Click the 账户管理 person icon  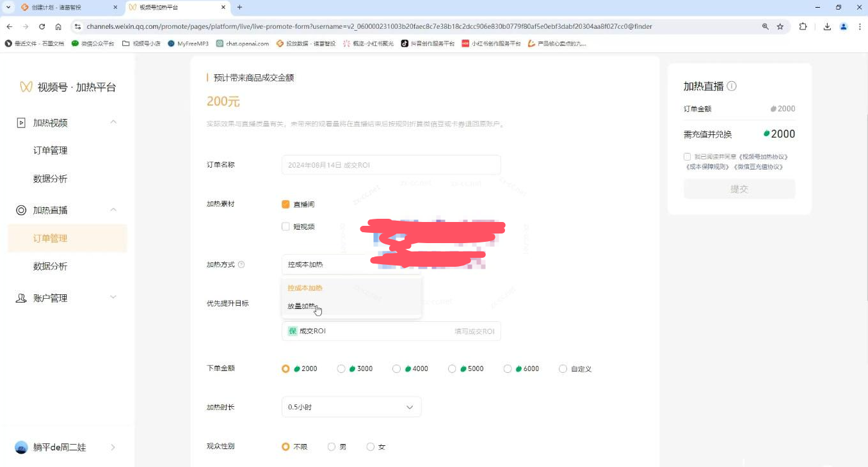(x=21, y=297)
